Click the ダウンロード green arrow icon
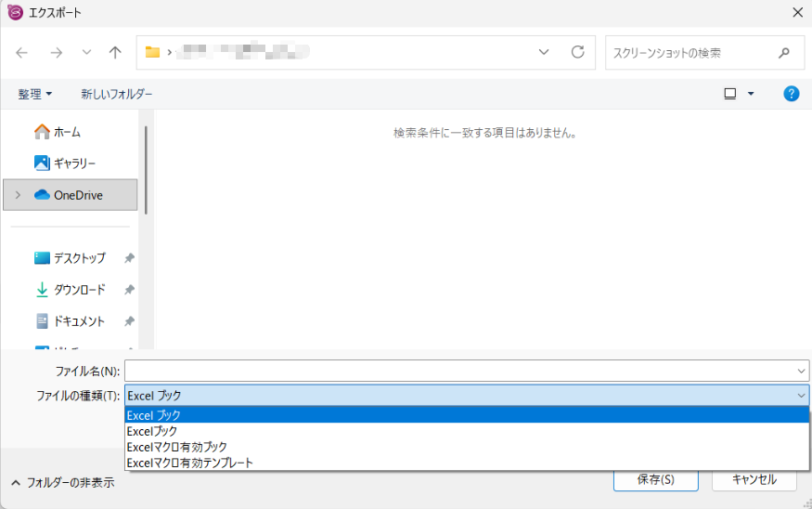812x509 pixels. 42,289
